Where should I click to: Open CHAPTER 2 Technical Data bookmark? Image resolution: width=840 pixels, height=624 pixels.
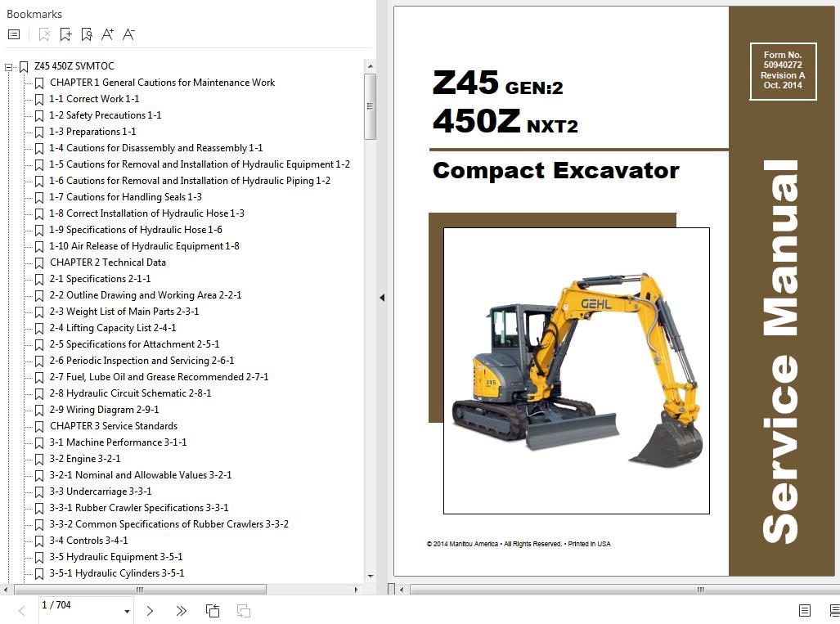pos(107,263)
